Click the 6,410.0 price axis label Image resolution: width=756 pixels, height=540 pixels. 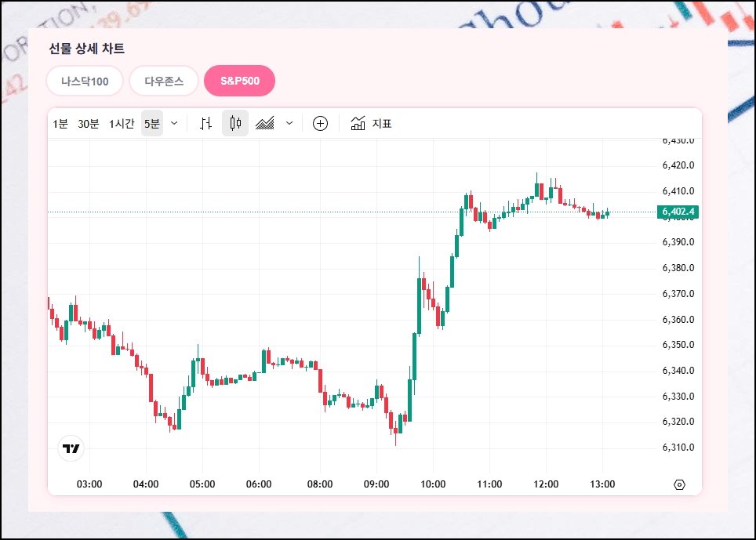pos(678,191)
